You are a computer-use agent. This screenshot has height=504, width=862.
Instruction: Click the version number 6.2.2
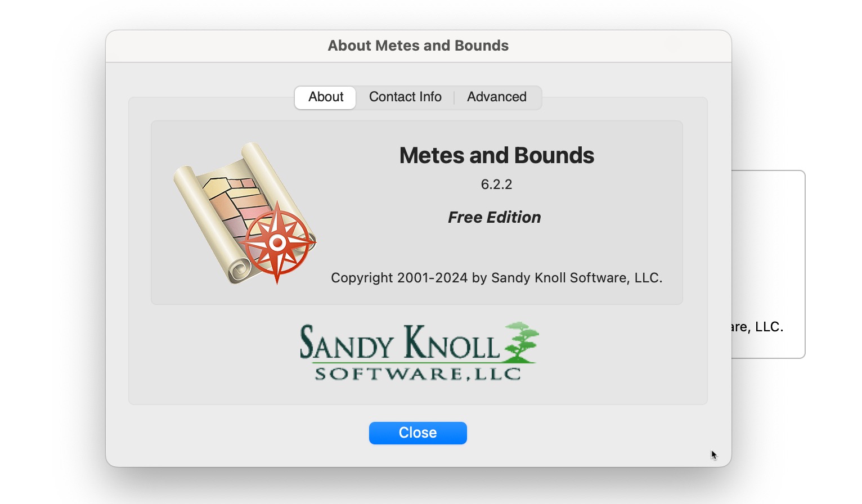click(x=496, y=184)
